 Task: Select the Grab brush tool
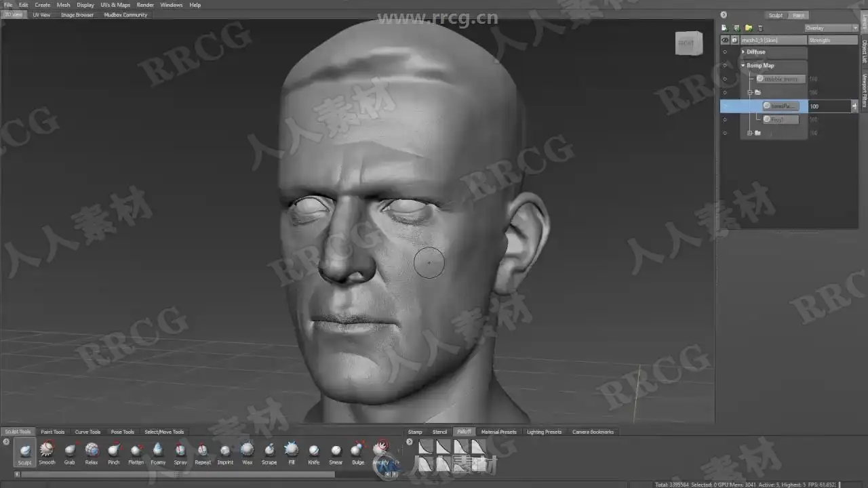tap(70, 452)
